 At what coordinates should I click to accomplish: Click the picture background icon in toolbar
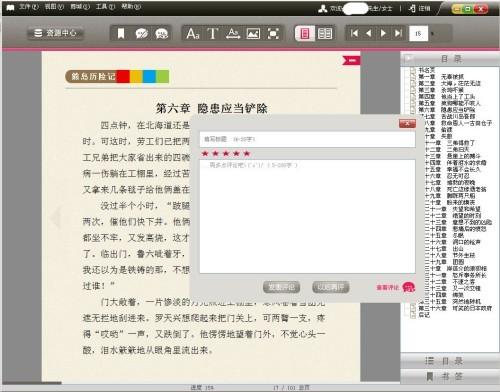tap(253, 34)
